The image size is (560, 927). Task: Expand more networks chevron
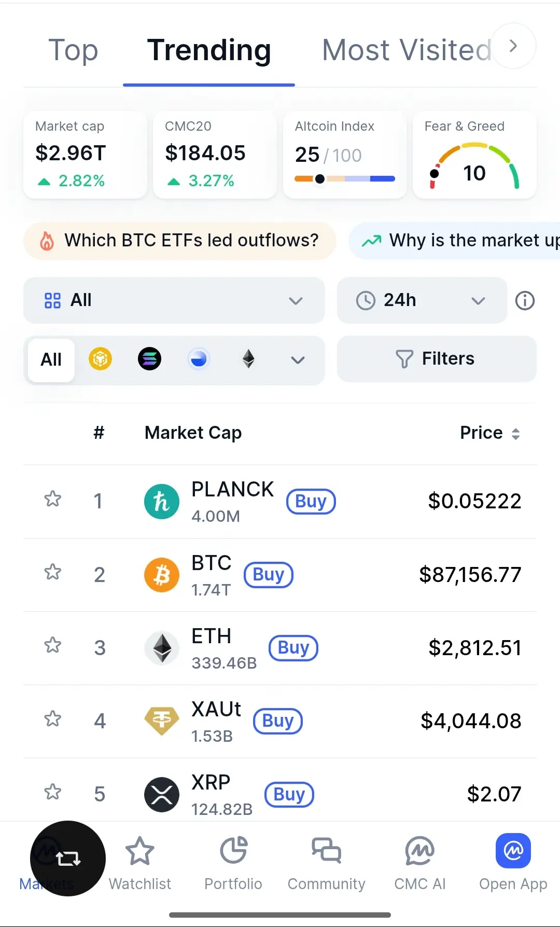(298, 360)
